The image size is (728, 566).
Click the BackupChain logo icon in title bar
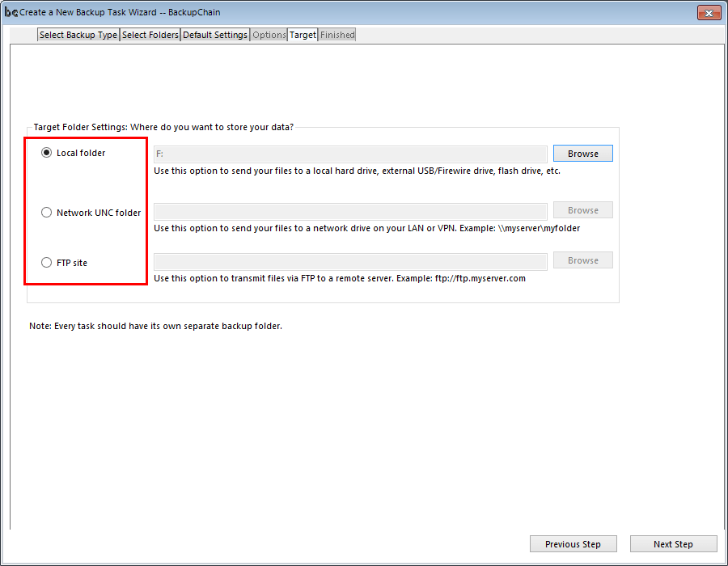coord(11,12)
